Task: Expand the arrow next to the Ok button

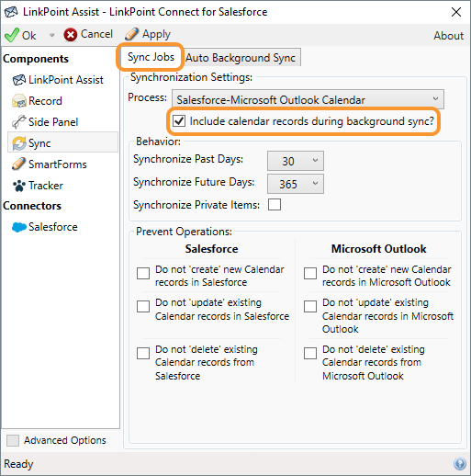Action: tap(51, 35)
